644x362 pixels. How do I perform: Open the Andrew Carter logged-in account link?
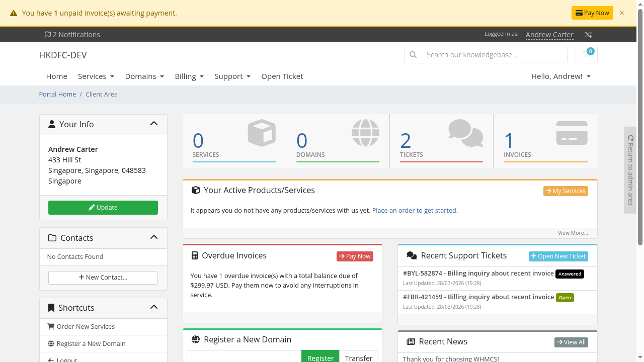click(x=549, y=35)
